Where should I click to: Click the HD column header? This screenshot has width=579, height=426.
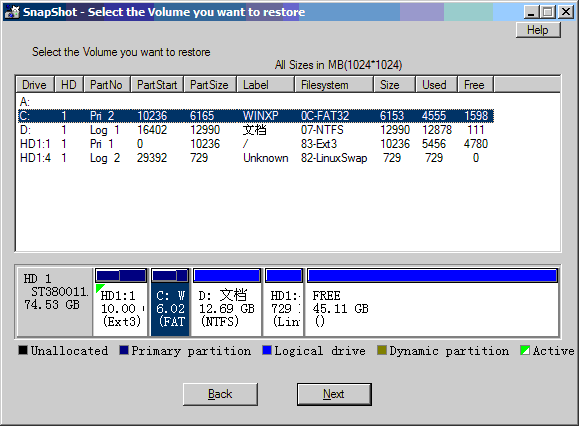coord(69,85)
